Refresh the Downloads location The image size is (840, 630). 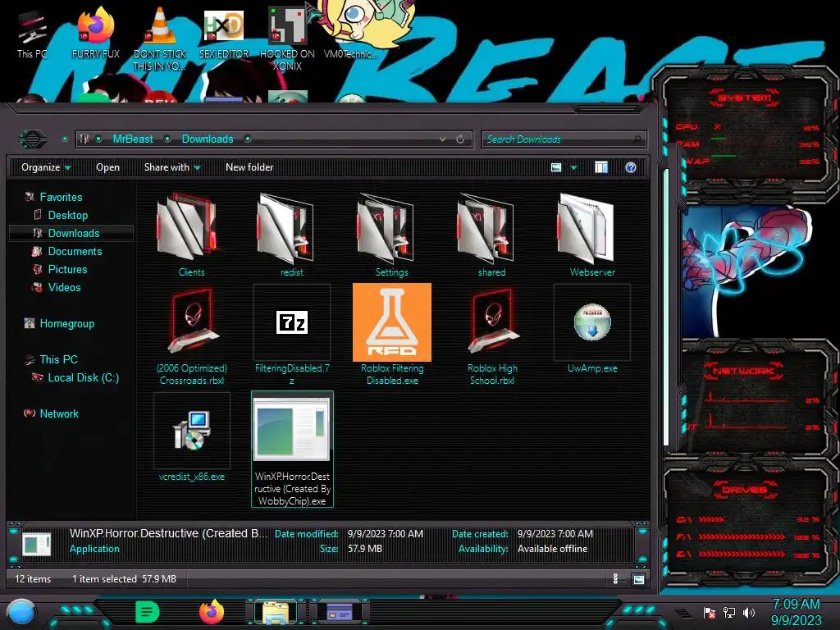(x=460, y=139)
